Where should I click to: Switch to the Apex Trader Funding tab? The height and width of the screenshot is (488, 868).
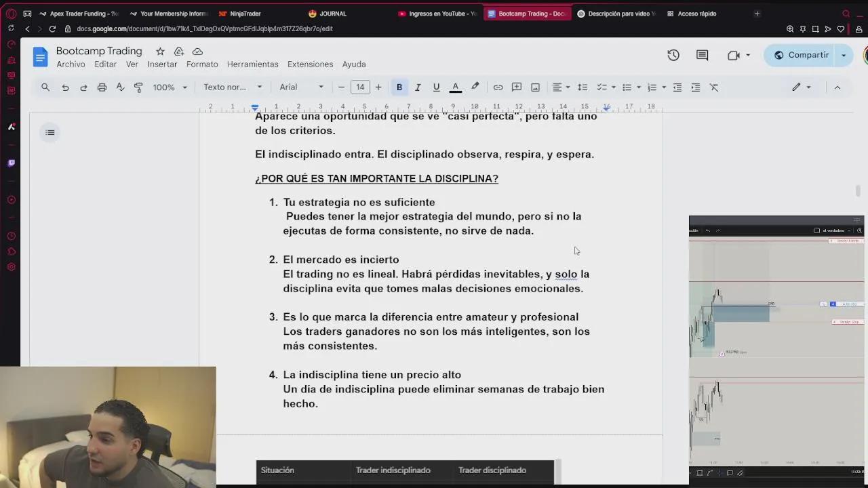pyautogui.click(x=78, y=14)
